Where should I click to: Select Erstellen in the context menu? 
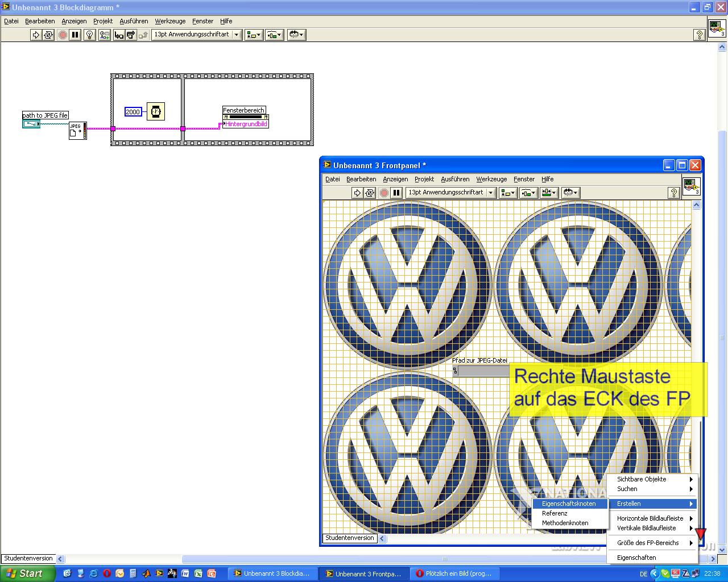tap(652, 504)
